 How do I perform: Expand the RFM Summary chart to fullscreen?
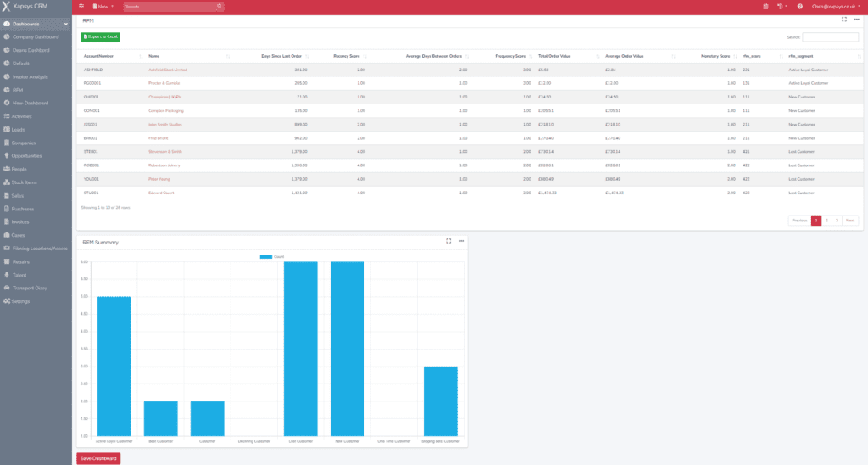[448, 241]
